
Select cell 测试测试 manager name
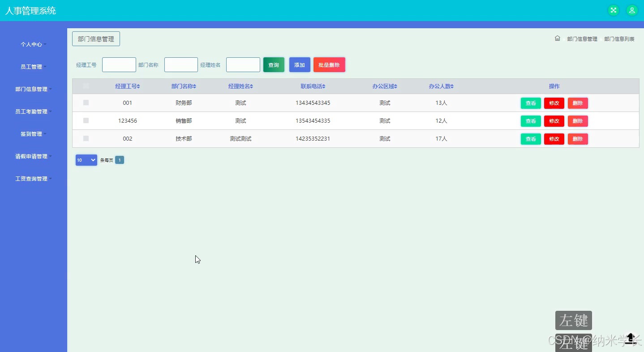[240, 139]
